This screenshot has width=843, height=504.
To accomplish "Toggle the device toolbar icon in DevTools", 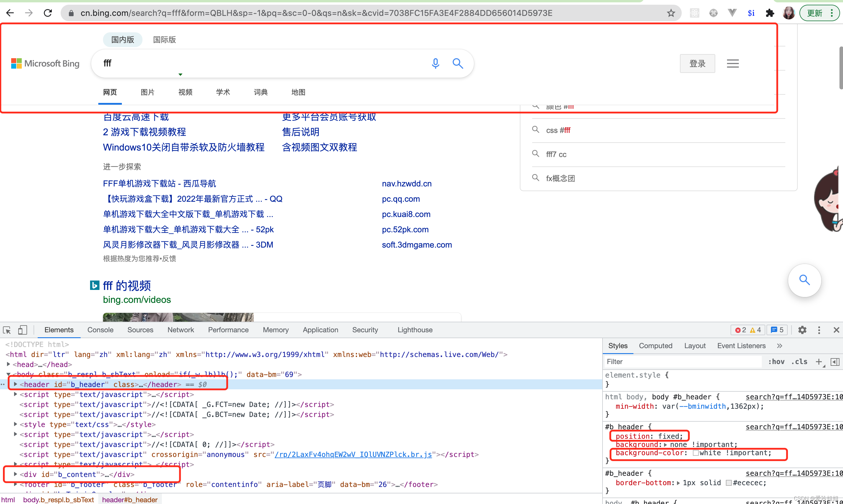I will [22, 330].
